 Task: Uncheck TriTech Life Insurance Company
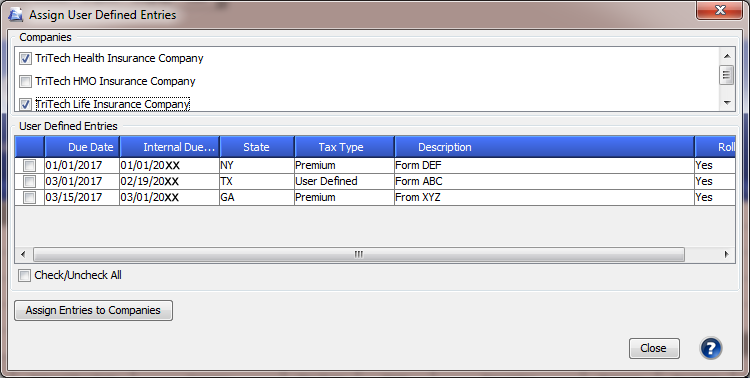coord(25,104)
